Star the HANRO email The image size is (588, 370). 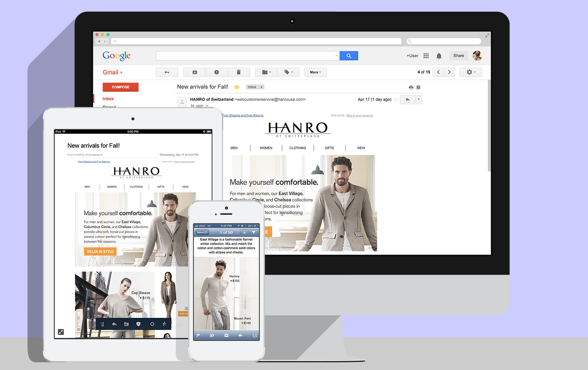tap(396, 99)
